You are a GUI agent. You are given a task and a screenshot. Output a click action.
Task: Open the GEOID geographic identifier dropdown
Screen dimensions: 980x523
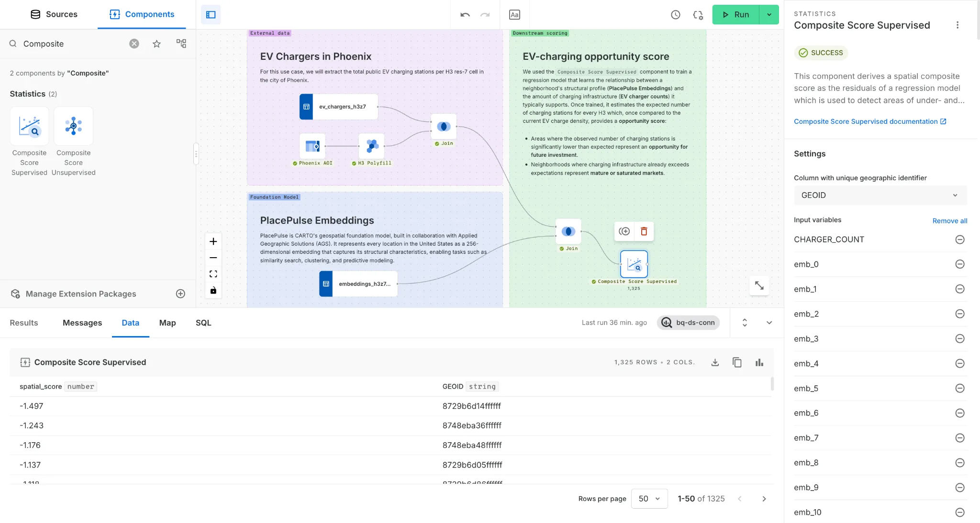(880, 195)
